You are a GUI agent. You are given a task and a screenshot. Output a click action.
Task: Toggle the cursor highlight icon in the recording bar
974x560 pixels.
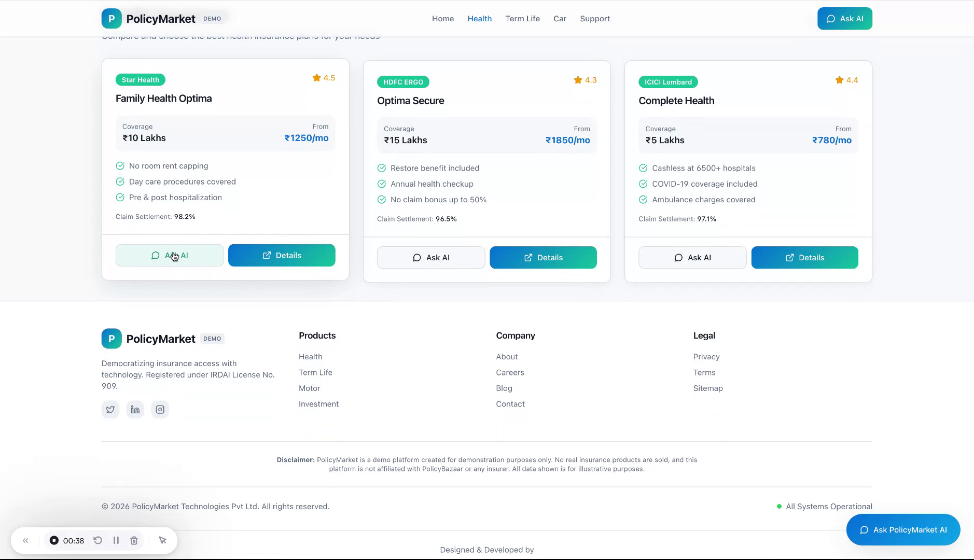coord(163,540)
